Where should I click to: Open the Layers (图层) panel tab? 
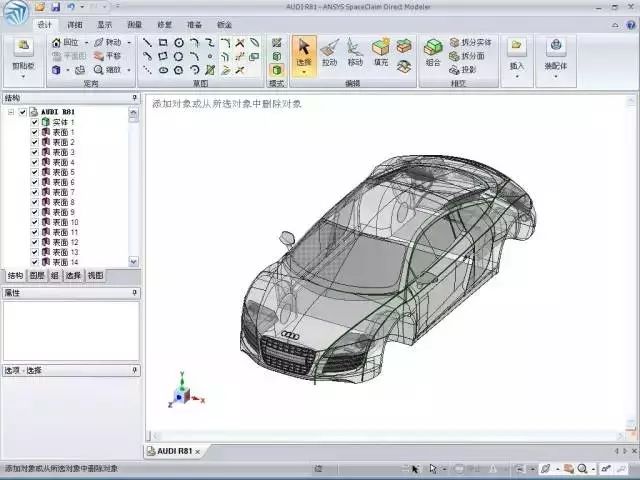coord(37,276)
